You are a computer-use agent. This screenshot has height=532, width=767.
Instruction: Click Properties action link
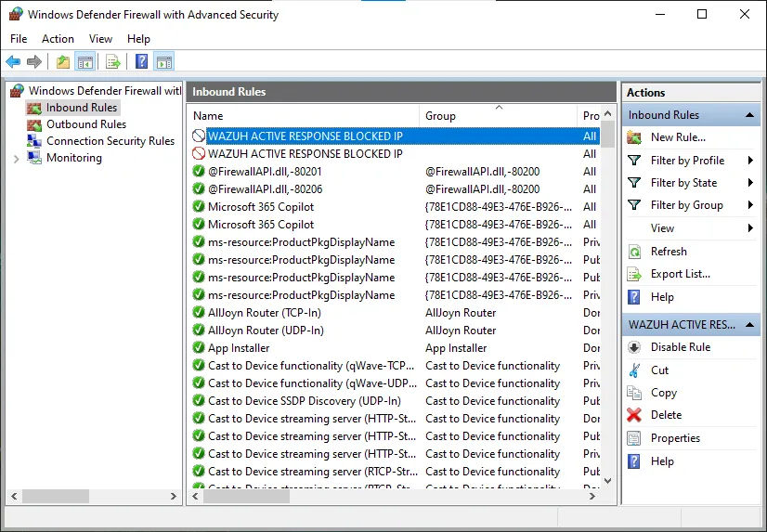(675, 438)
